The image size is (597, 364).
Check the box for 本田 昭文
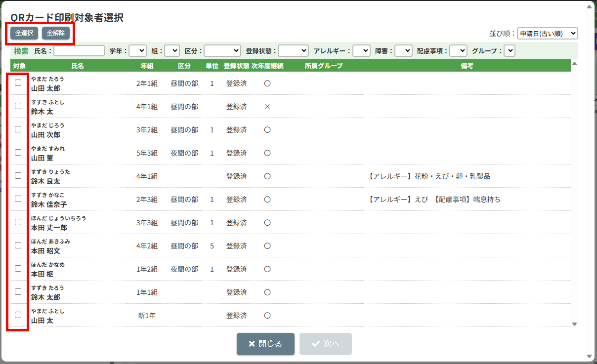[x=18, y=245]
